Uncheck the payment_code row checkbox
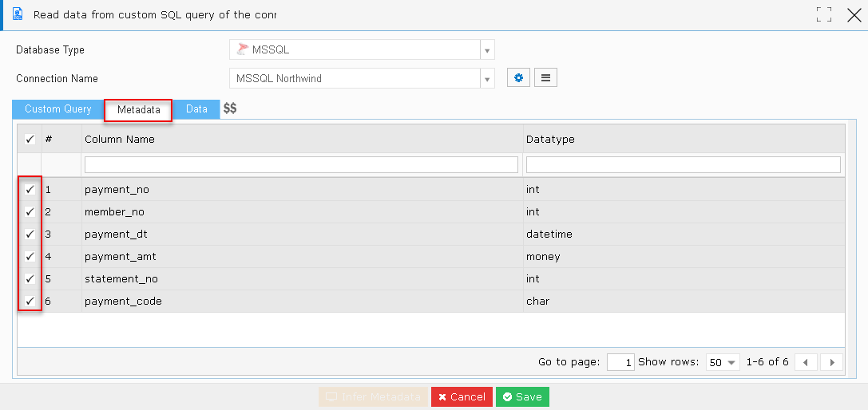 30,301
